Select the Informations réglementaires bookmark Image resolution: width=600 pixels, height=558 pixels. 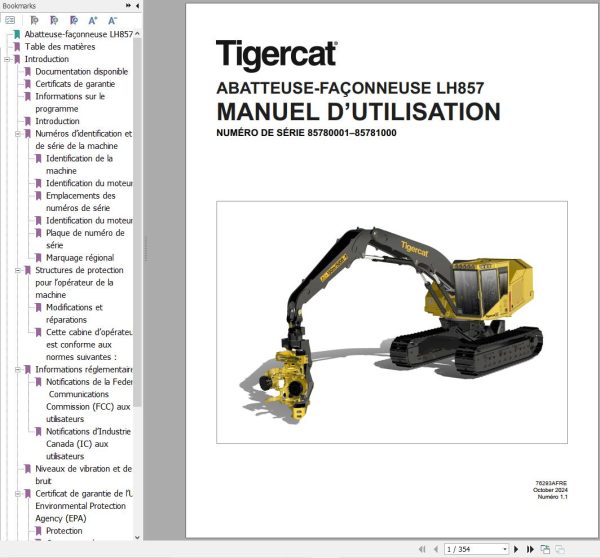pos(84,370)
